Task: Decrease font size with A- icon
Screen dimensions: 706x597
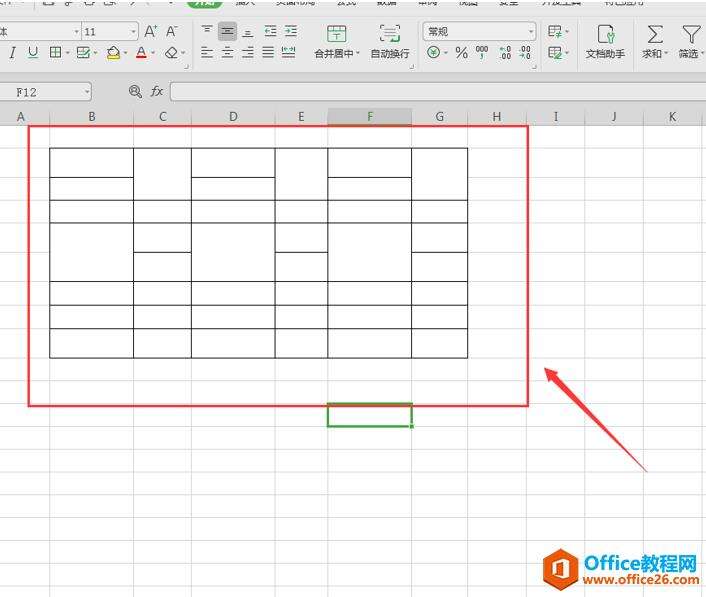Action: point(171,31)
